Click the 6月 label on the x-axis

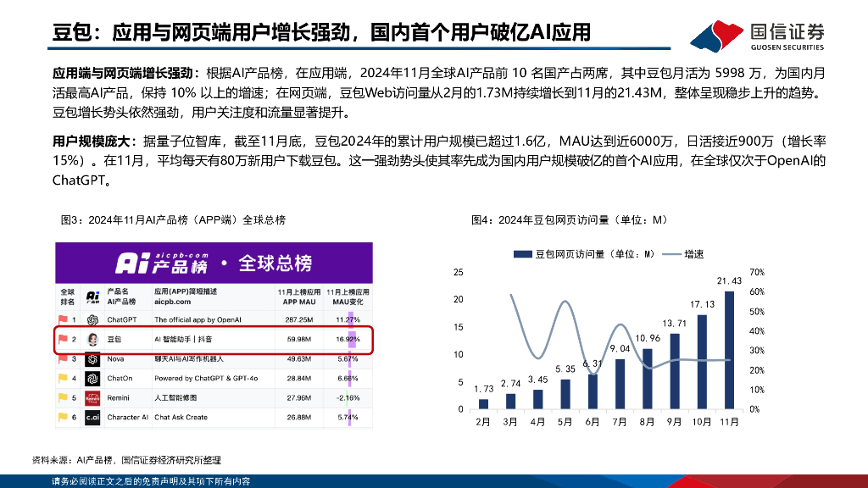point(593,422)
